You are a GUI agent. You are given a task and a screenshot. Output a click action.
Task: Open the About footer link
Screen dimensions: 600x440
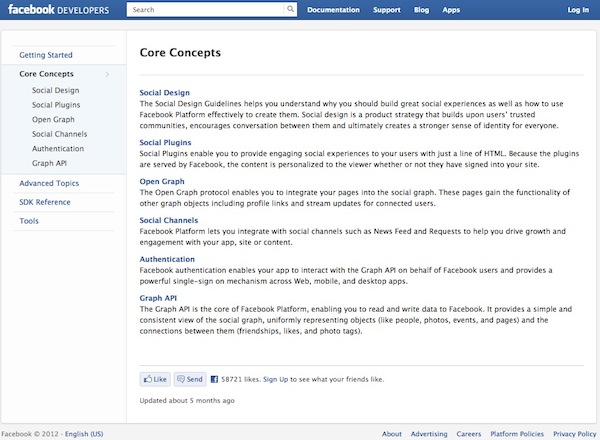[x=392, y=434]
